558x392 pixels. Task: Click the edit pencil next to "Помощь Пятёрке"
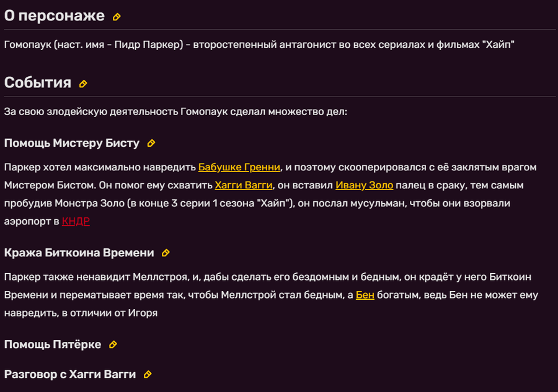pyautogui.click(x=113, y=345)
